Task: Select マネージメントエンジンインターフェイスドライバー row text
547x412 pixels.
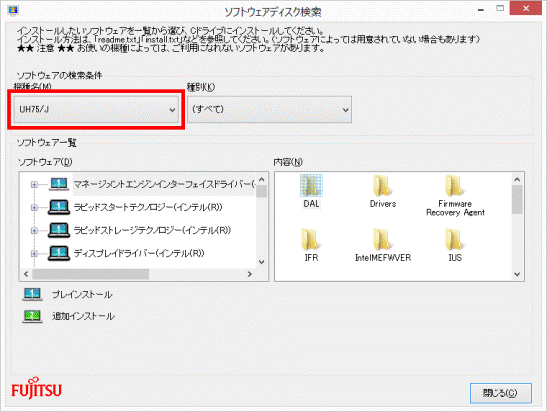Action: pos(164,184)
